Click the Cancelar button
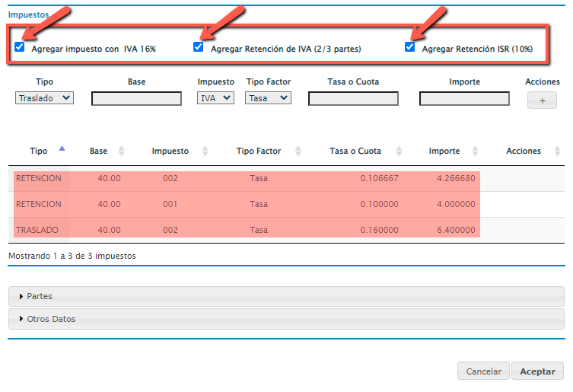This screenshot has width=573, height=392. [x=483, y=371]
